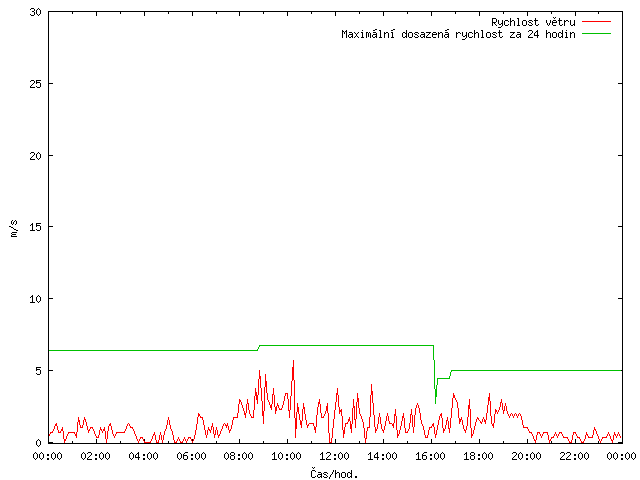
Task: Click the y-axis value 10
Action: tap(36, 299)
